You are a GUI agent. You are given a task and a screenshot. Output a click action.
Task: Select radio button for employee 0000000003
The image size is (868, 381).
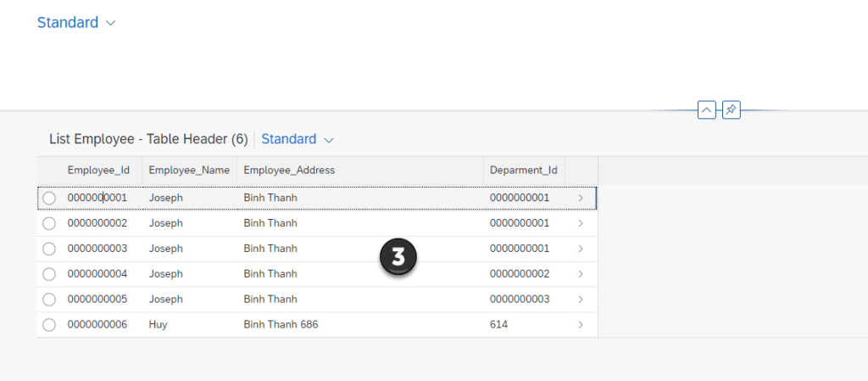(49, 249)
